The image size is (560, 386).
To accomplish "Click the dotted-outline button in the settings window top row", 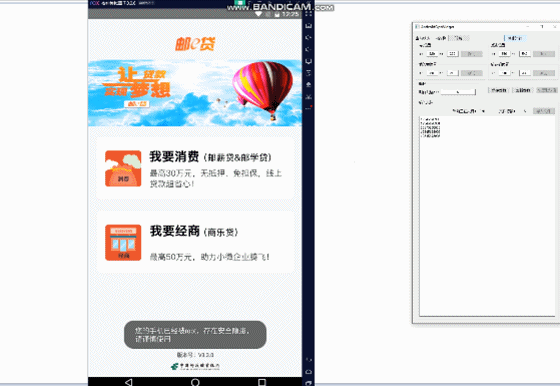I will [459, 38].
